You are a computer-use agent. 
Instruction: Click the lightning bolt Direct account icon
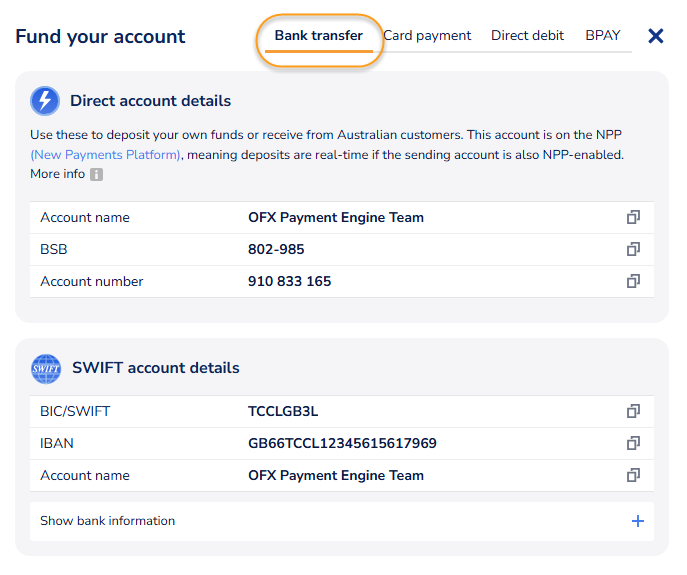pos(45,101)
